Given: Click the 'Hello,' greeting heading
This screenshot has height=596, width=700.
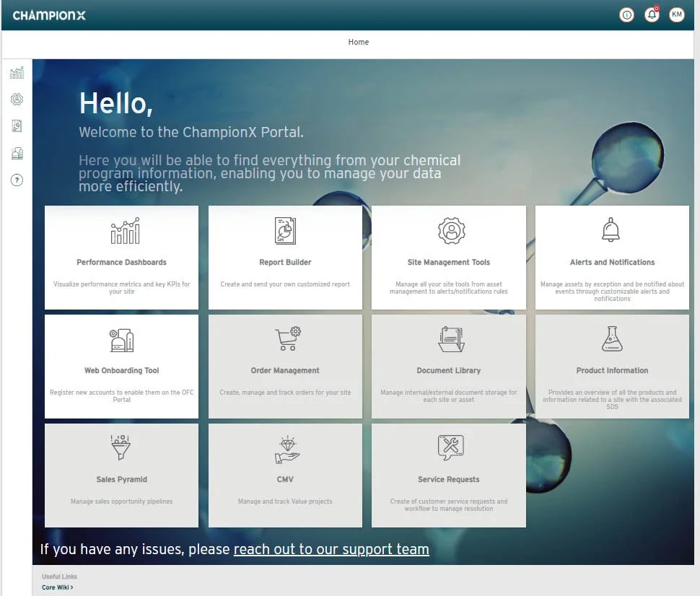Looking at the screenshot, I should click(116, 104).
